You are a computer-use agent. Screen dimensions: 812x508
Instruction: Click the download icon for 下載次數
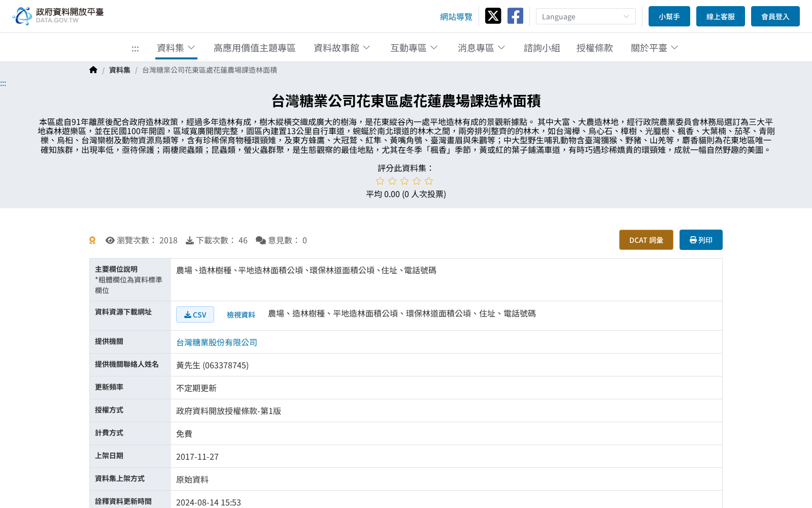pos(190,240)
